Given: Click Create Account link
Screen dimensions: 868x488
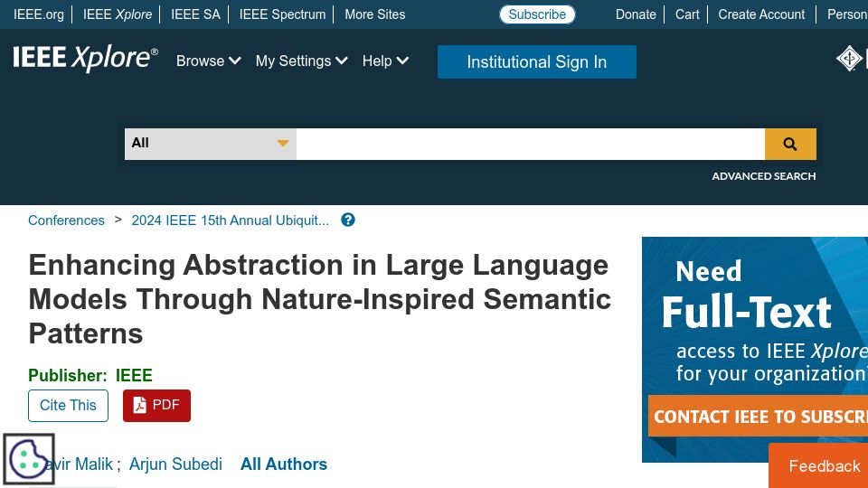Looking at the screenshot, I should [761, 14].
